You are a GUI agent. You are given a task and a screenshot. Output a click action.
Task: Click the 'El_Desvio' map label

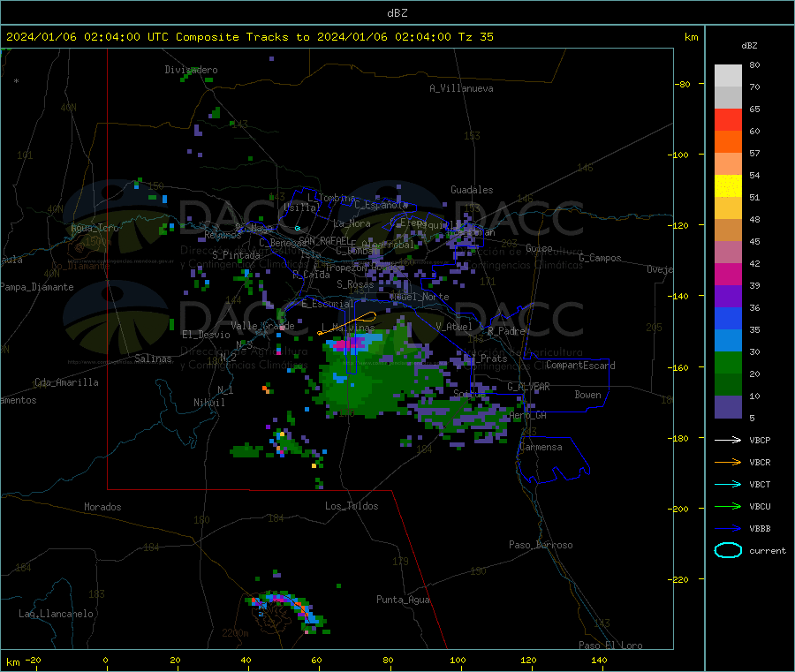(x=206, y=335)
